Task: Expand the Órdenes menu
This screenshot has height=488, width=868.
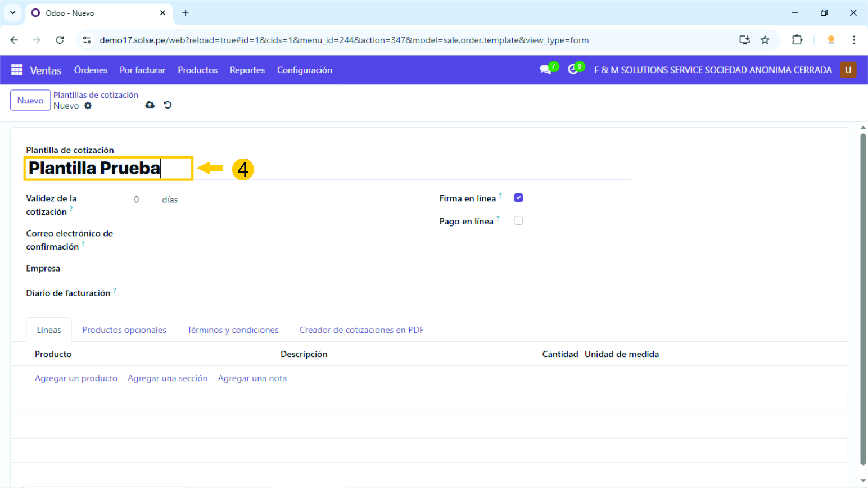Action: coord(91,70)
